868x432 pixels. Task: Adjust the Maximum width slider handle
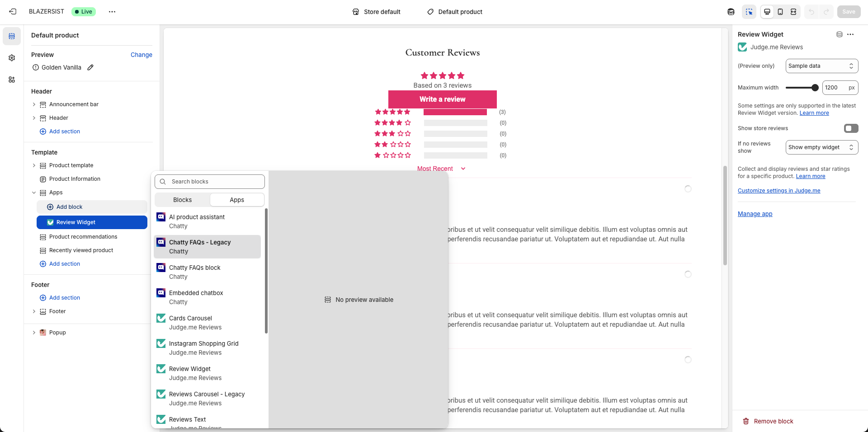click(815, 88)
